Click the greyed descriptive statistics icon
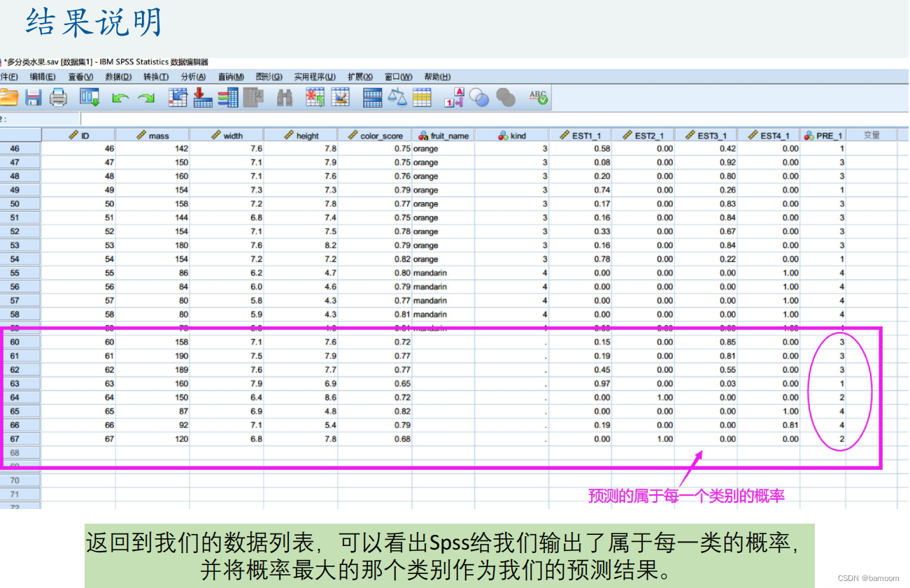 pos(253,97)
